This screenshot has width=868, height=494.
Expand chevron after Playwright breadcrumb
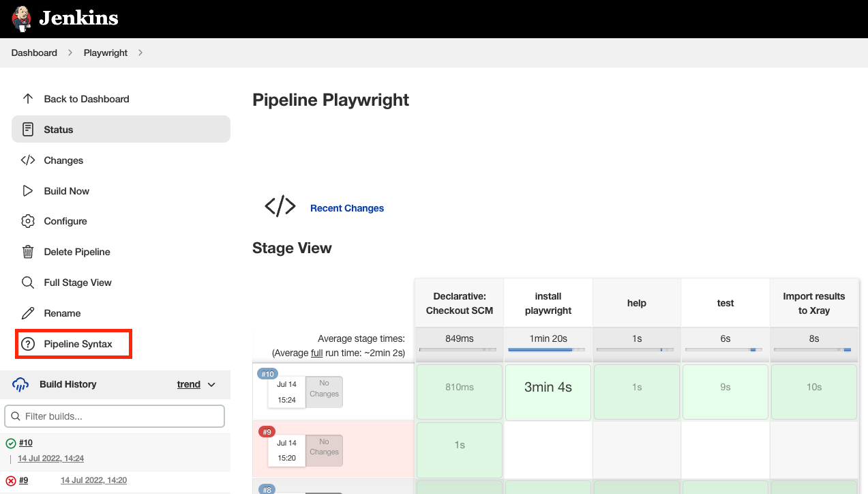(140, 53)
